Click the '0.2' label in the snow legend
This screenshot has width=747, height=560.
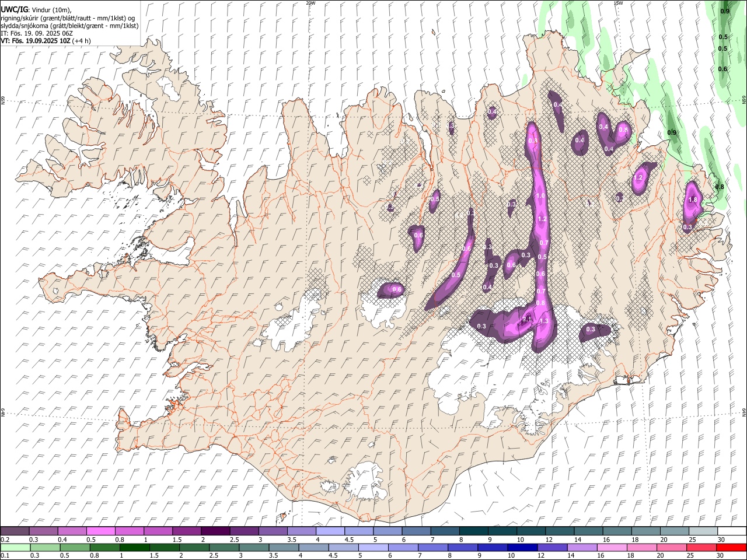[x=4, y=540]
